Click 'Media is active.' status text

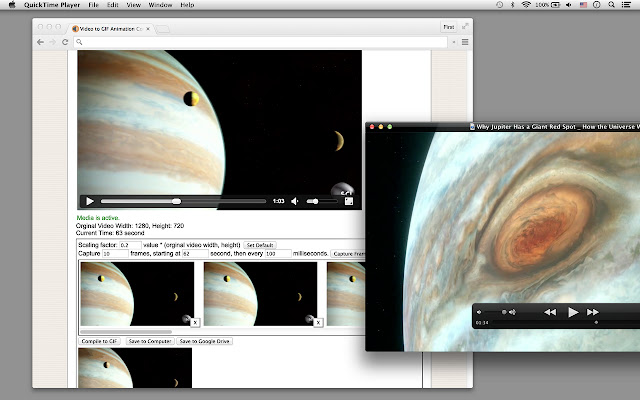pos(98,218)
